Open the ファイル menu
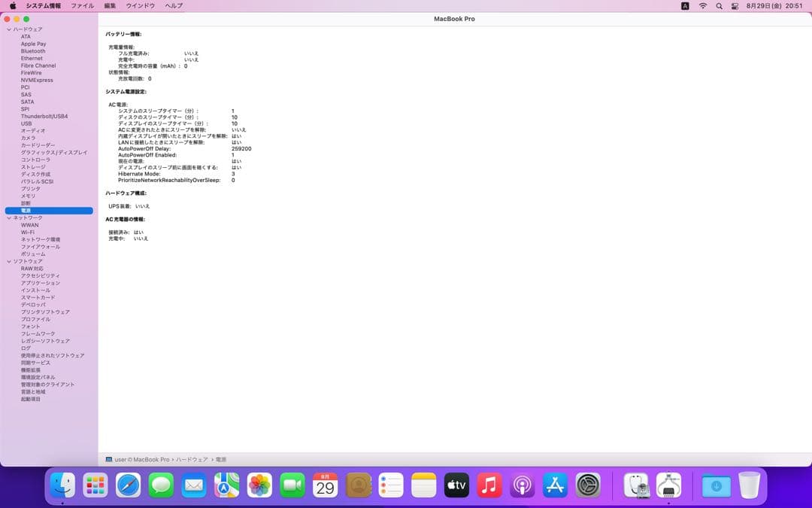This screenshot has width=812, height=508. [x=82, y=6]
